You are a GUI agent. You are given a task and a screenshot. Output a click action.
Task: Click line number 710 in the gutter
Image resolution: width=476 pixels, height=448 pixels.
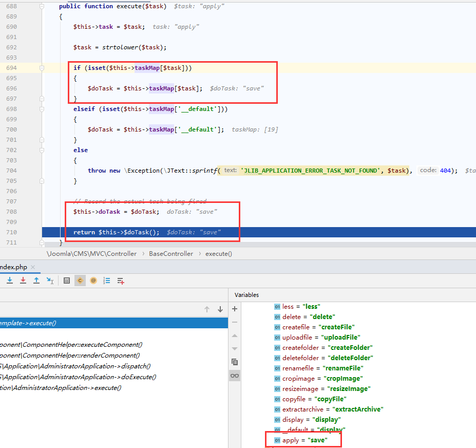point(11,232)
